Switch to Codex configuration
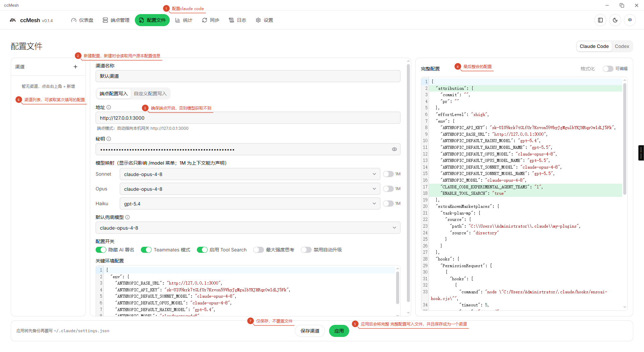644x352 pixels. pyautogui.click(x=622, y=46)
